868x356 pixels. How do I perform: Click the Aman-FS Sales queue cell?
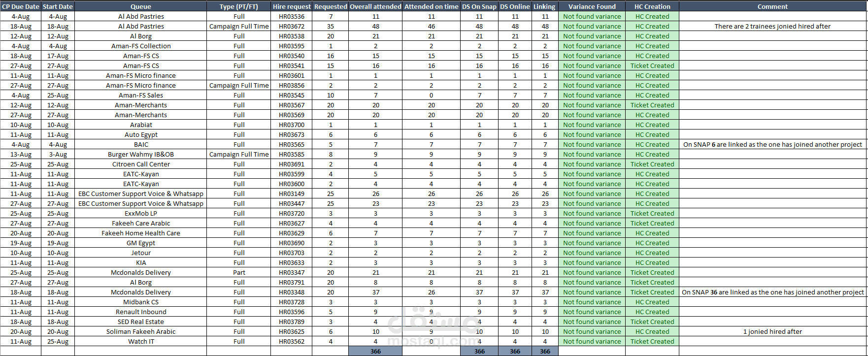tap(141, 95)
